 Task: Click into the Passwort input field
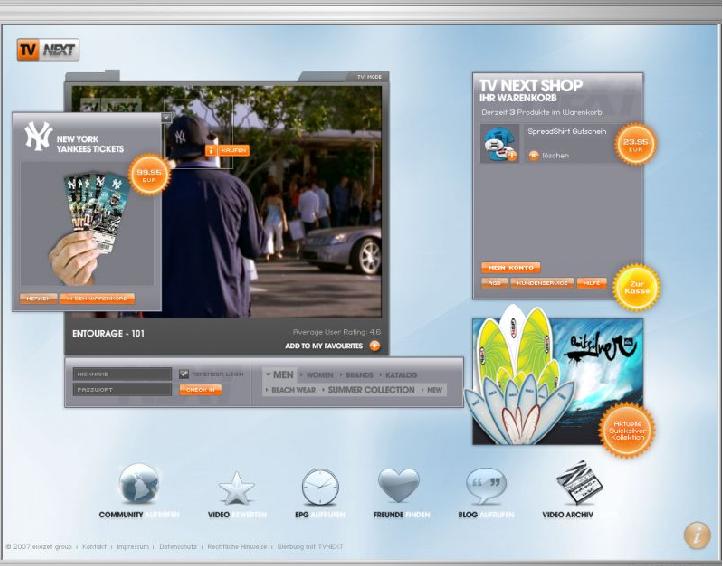pos(122,390)
